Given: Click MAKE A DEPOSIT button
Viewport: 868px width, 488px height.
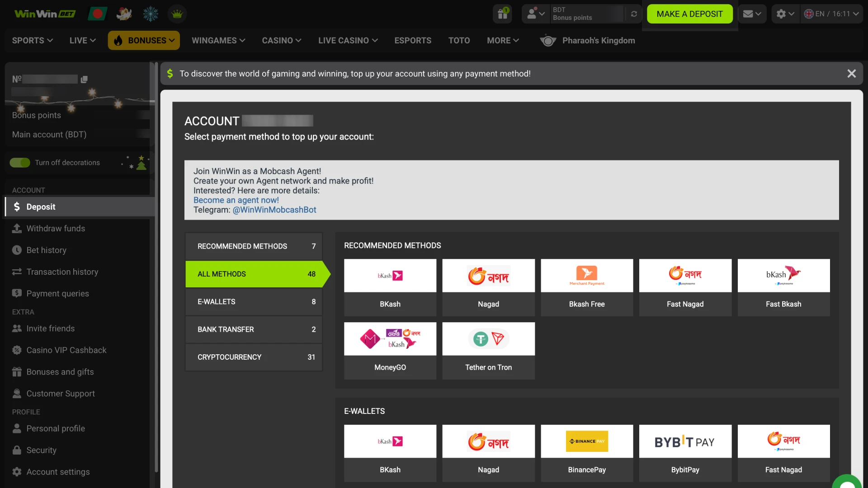Looking at the screenshot, I should 689,14.
